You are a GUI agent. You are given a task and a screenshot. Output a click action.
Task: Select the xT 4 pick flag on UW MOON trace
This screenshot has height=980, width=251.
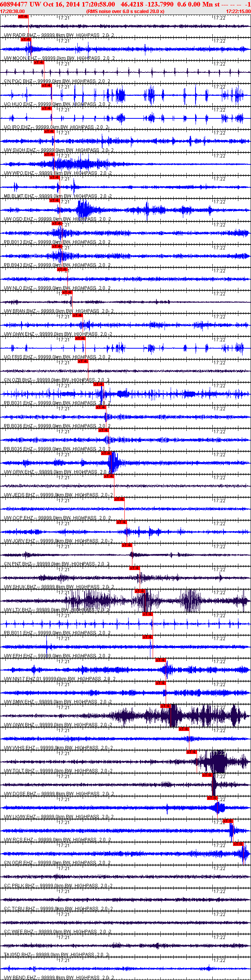coord(26,39)
